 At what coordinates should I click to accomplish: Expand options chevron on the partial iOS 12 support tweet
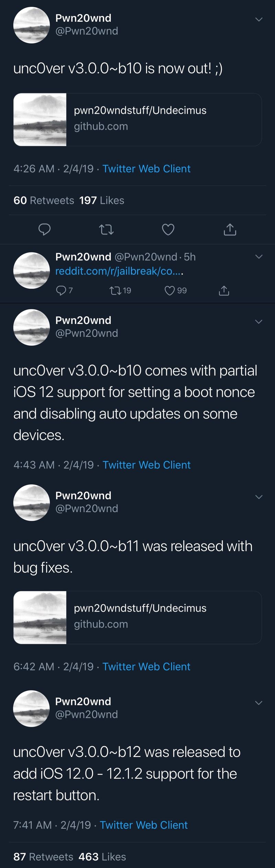(259, 321)
